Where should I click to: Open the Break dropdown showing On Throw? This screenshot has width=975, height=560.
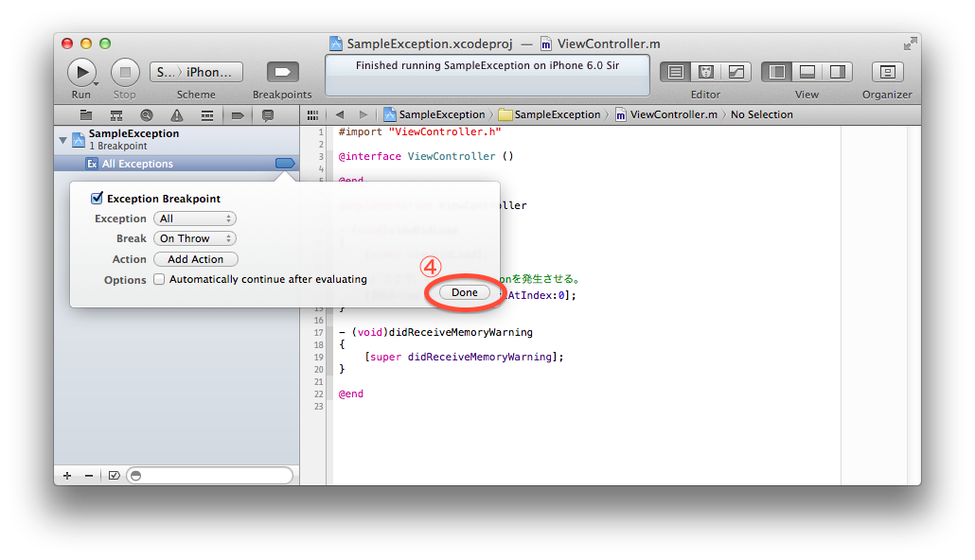tap(194, 239)
